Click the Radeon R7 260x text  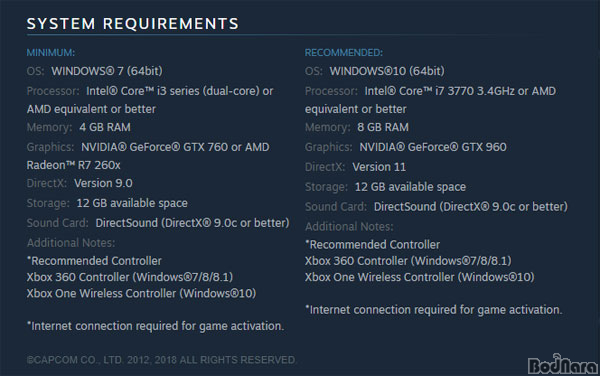(73, 165)
